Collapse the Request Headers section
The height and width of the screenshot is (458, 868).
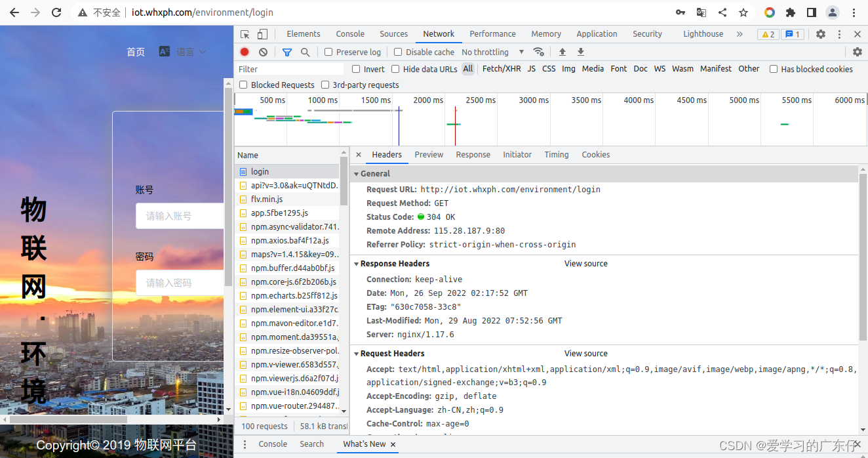[357, 354]
